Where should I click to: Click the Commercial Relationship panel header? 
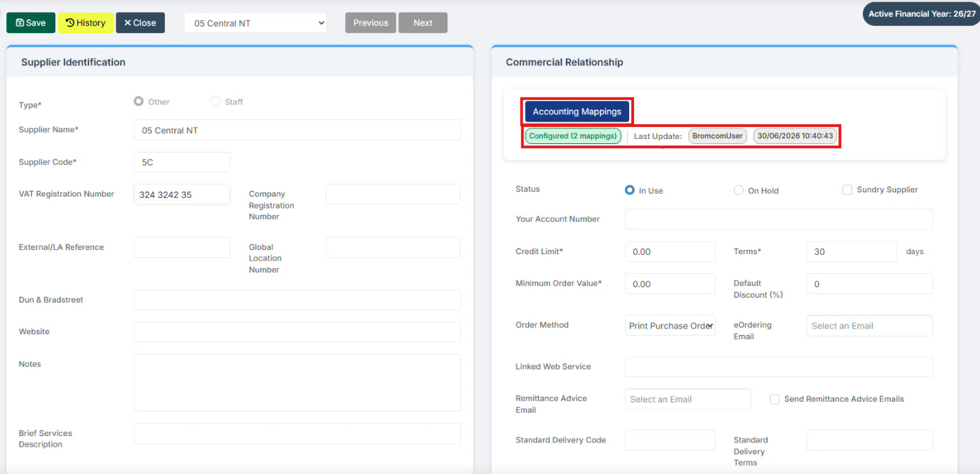725,62
